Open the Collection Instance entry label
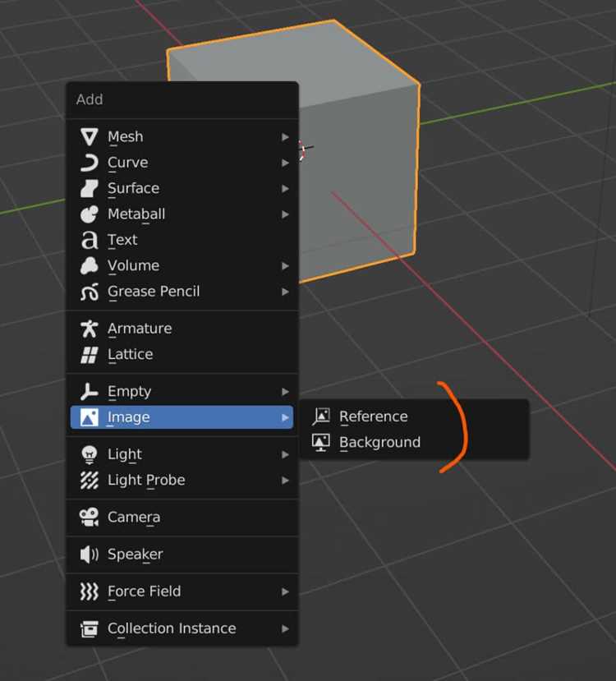Image resolution: width=616 pixels, height=681 pixels. (x=172, y=629)
